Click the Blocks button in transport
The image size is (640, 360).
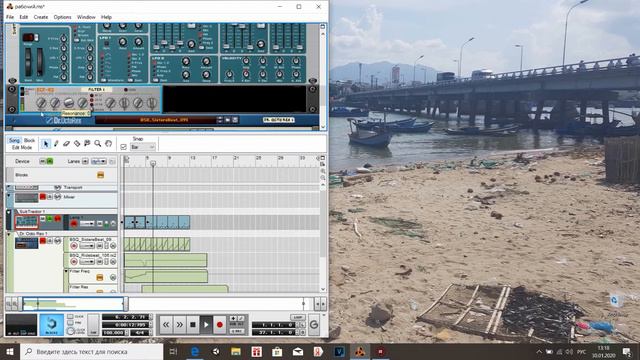point(52,325)
